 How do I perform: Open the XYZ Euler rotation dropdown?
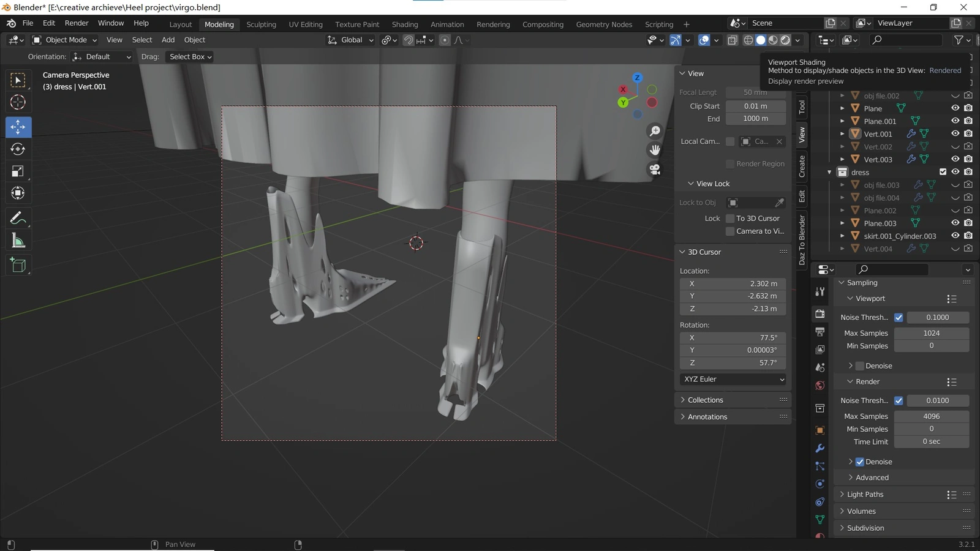733,379
